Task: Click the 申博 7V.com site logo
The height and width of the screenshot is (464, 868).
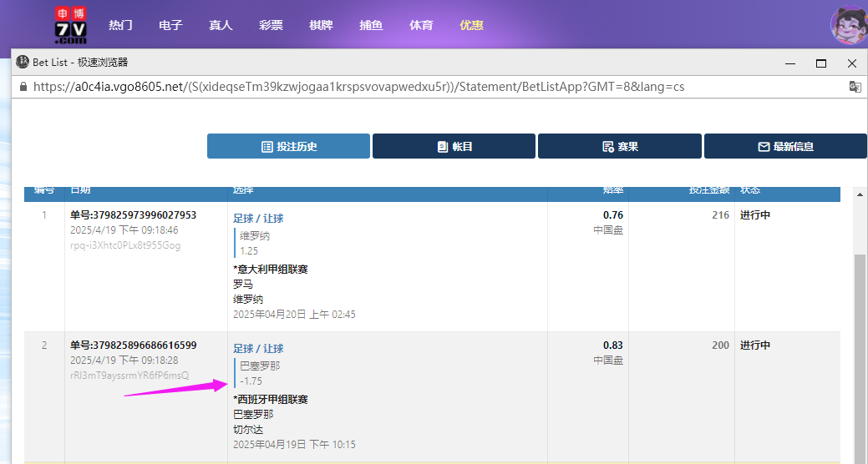Action: 70,25
